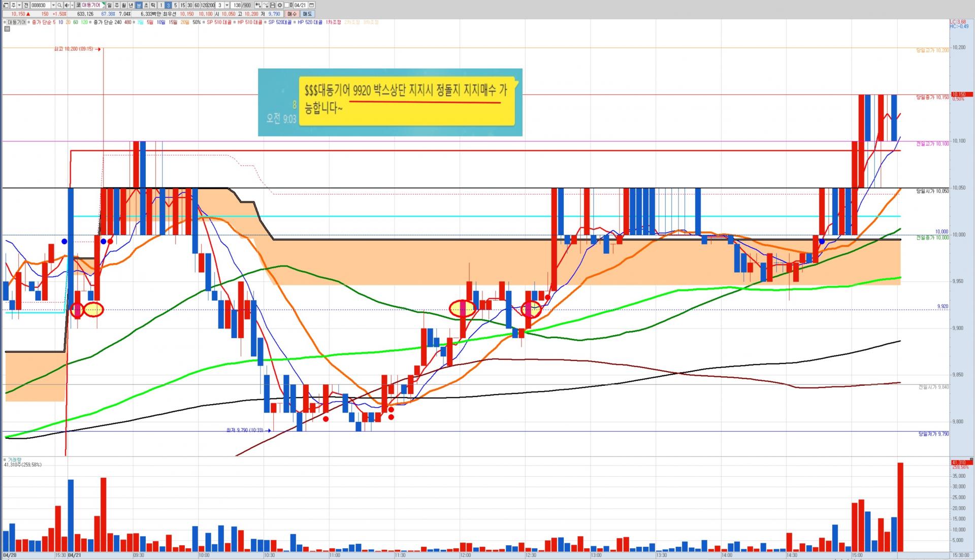Click the 매수 buy button

pos(292,14)
